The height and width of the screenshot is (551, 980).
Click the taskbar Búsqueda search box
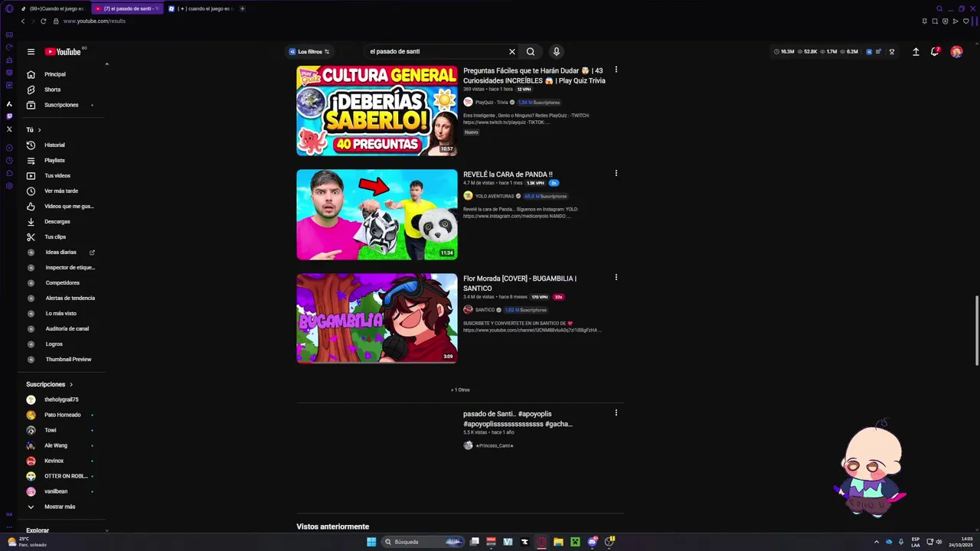tap(423, 542)
